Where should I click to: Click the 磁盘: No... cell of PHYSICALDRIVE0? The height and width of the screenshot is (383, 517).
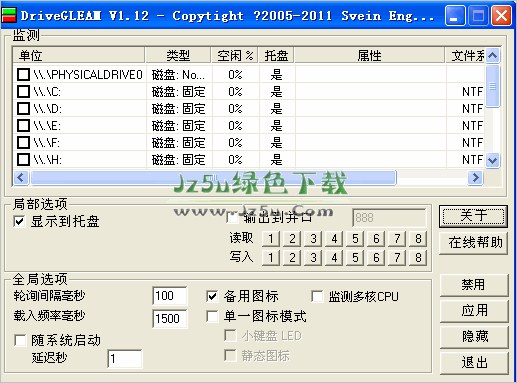[178, 75]
